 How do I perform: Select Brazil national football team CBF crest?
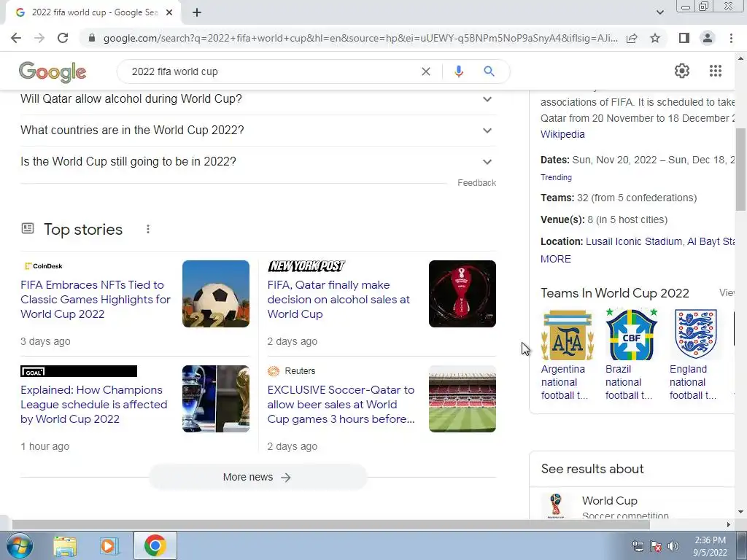click(x=631, y=335)
